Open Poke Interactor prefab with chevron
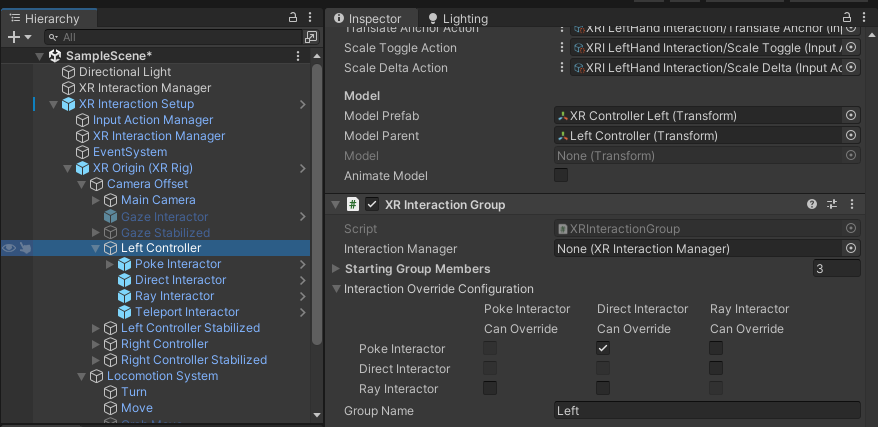 (303, 264)
